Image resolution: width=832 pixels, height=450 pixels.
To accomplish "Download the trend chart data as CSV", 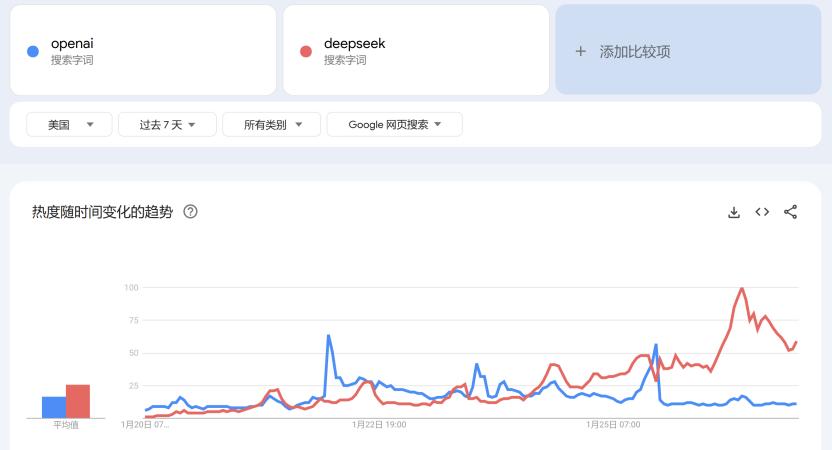I will pos(734,212).
